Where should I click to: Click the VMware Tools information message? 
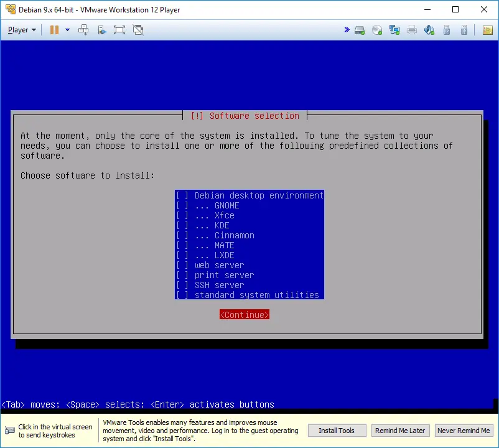click(x=200, y=431)
